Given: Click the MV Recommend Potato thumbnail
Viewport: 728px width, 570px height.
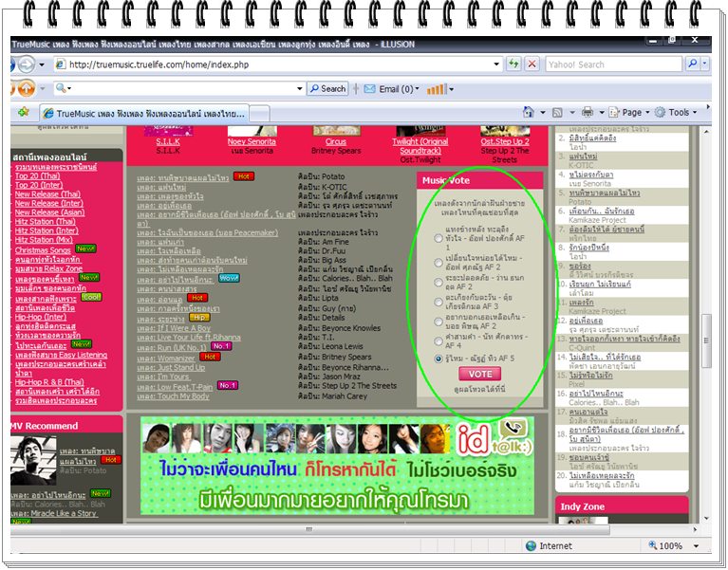Looking at the screenshot, I should [x=33, y=461].
